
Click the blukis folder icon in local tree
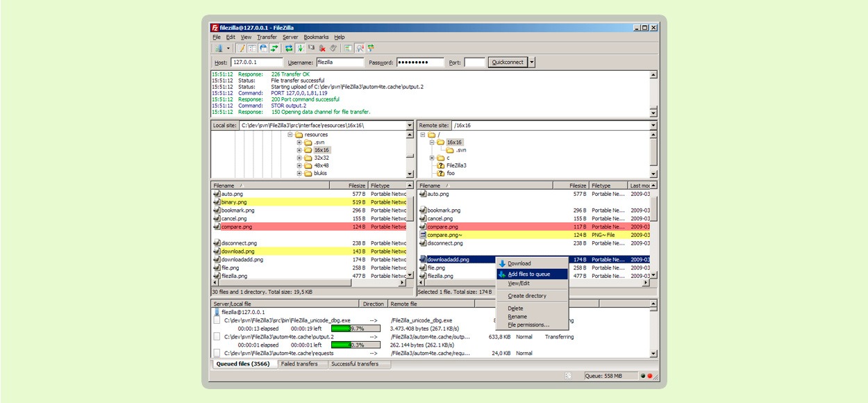click(308, 174)
